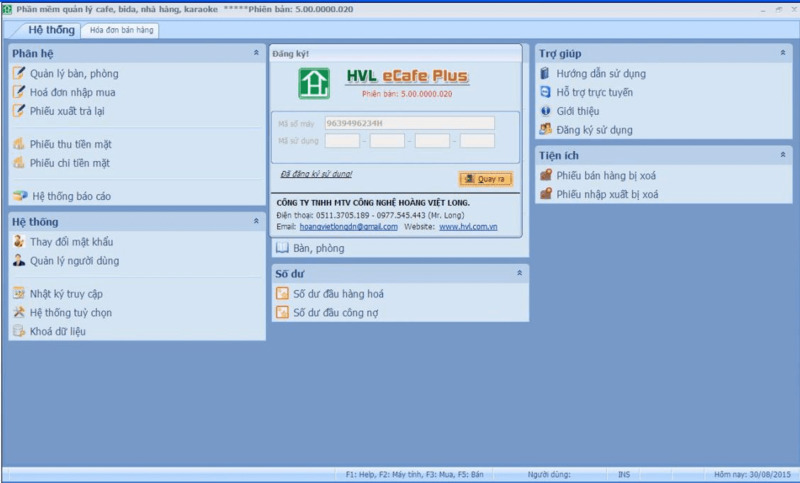The width and height of the screenshot is (800, 483).
Task: Click the Người dùng status bar entry
Action: click(x=549, y=474)
